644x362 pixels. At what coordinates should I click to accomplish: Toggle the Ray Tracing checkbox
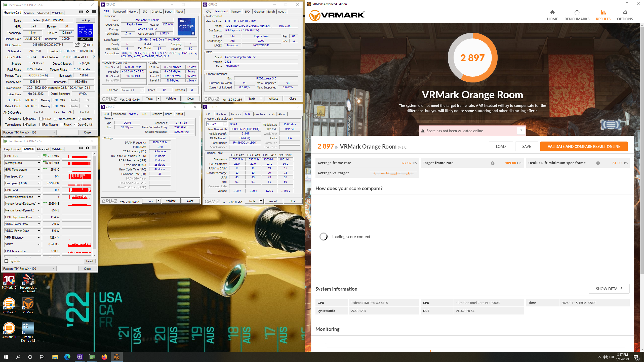coord(41,125)
